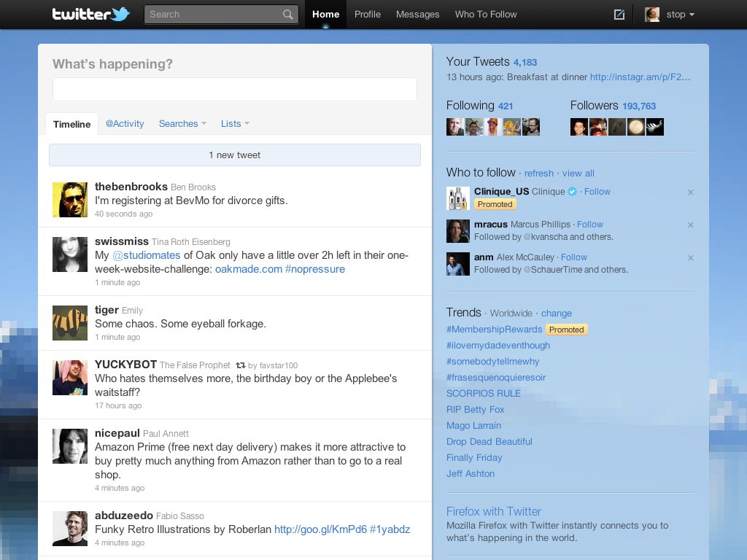
Task: Click the What's happening tweet box
Action: [235, 90]
